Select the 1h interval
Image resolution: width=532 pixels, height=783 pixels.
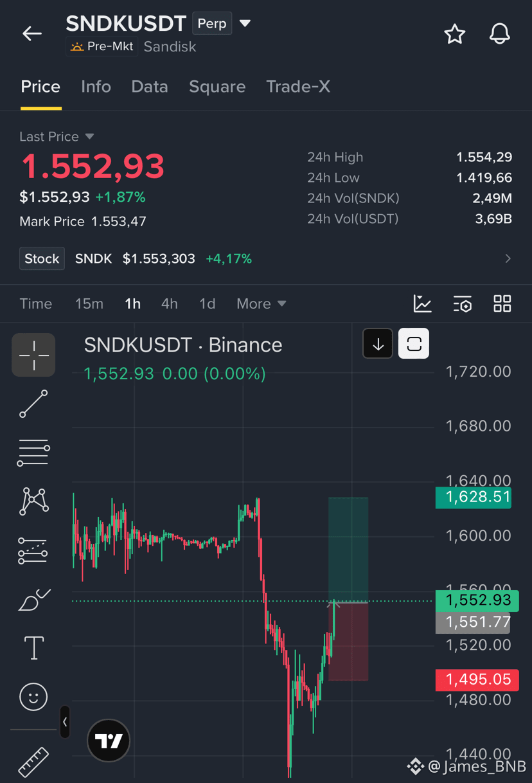coord(133,303)
